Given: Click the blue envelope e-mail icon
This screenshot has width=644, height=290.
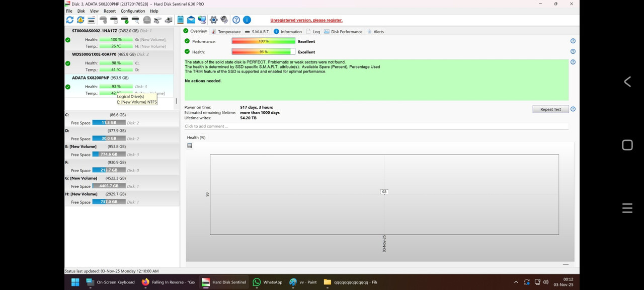Looking at the screenshot, I should coord(191,20).
